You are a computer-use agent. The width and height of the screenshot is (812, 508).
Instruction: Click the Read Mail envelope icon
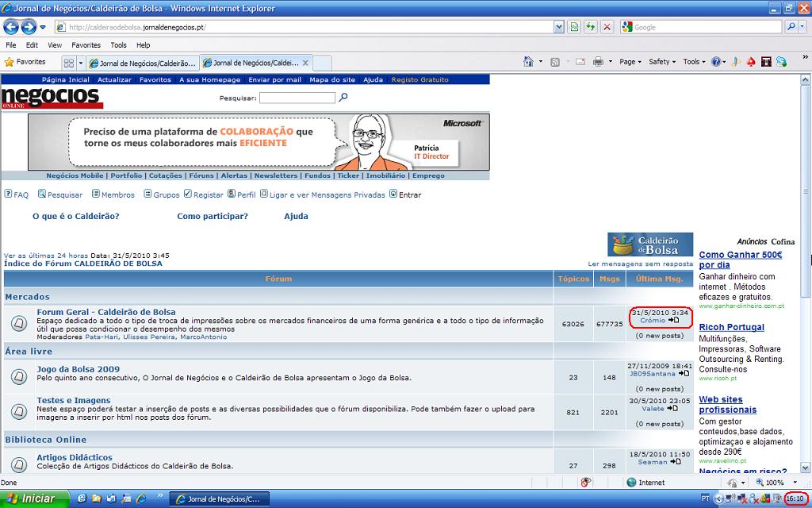pyautogui.click(x=580, y=62)
